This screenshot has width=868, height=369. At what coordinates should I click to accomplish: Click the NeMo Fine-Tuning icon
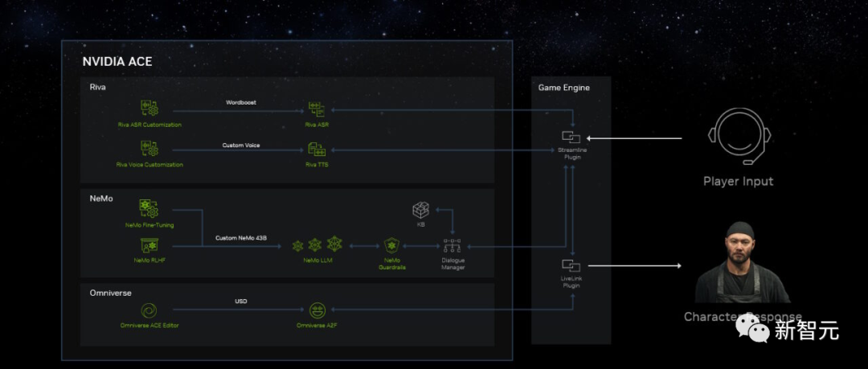coord(149,209)
